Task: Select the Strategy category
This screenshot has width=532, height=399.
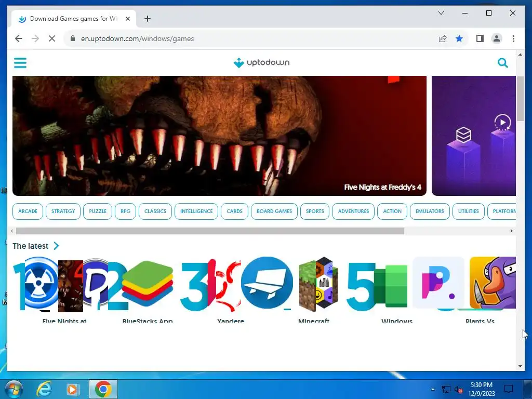Action: tap(63, 211)
